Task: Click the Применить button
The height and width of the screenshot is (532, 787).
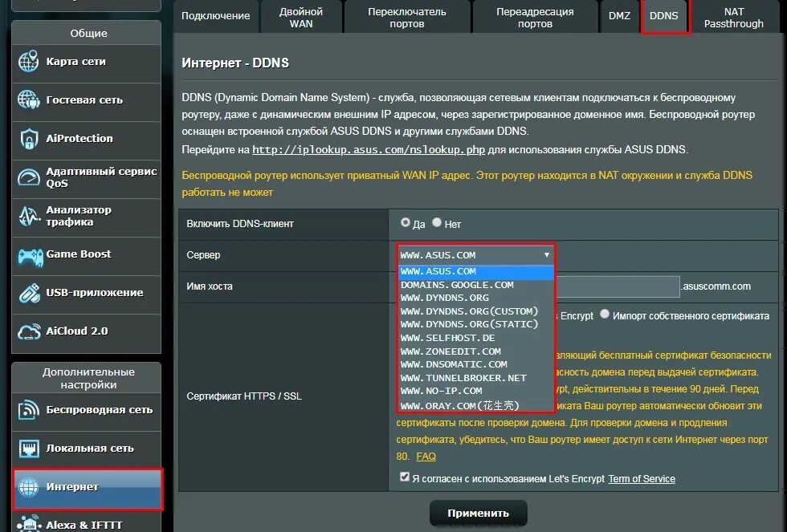Action: 479,514
